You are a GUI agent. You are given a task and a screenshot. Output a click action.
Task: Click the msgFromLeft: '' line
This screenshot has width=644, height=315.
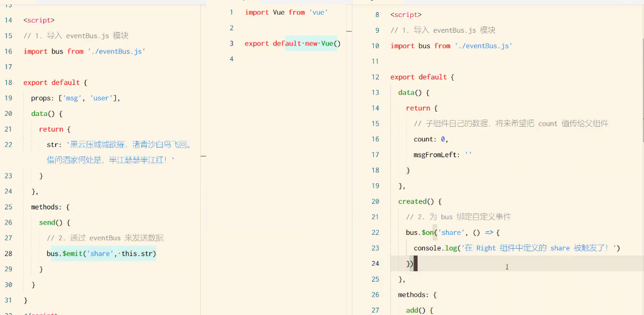tap(443, 155)
